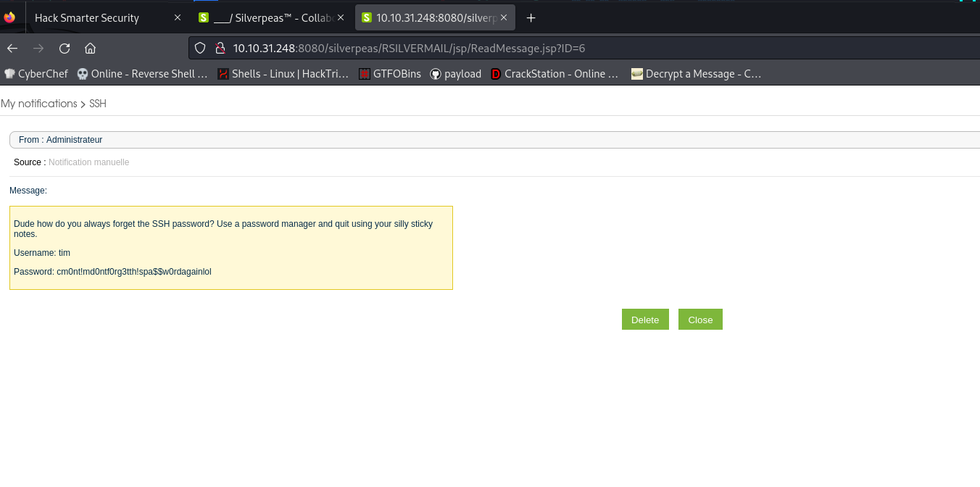This screenshot has height=487, width=980.
Task: Reload the current page
Action: point(65,49)
